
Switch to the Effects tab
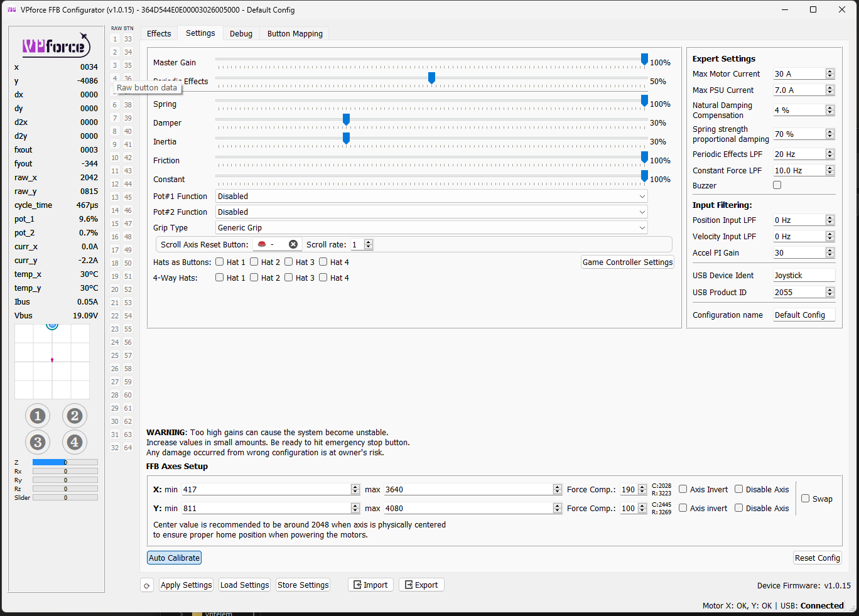[x=159, y=34]
